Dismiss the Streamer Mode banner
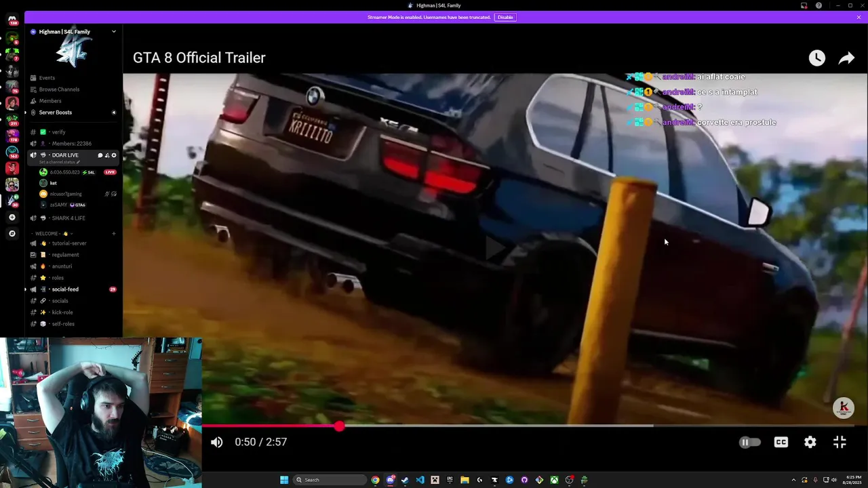Viewport: 868px width, 488px height. click(x=859, y=17)
